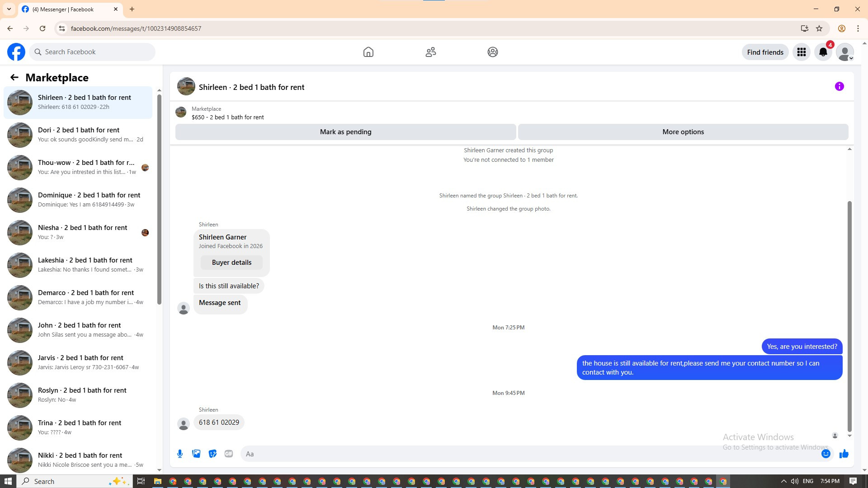Open the Chrome tab search dropdown
This screenshot has width=868, height=488.
(x=9, y=9)
